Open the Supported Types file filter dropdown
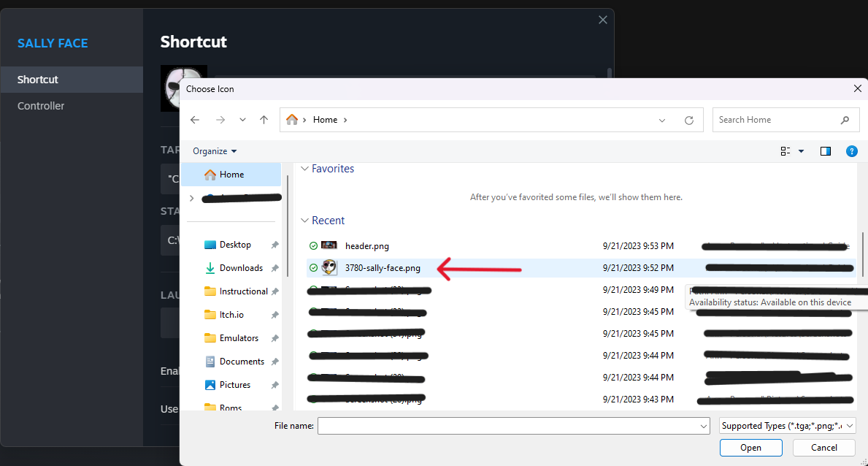 [x=787, y=426]
